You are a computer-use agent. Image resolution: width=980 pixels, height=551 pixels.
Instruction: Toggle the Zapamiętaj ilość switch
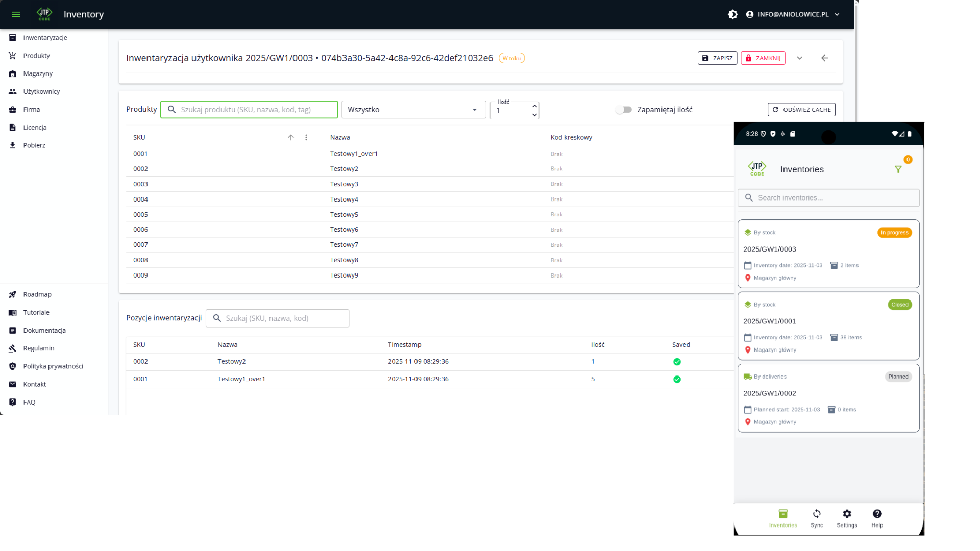[x=623, y=110]
